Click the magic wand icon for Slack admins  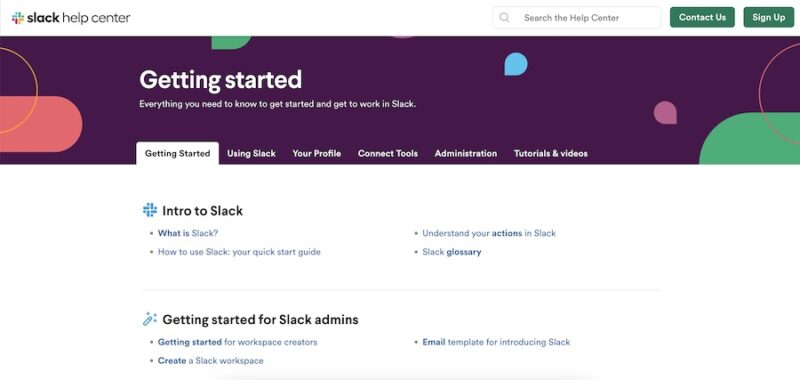(149, 319)
